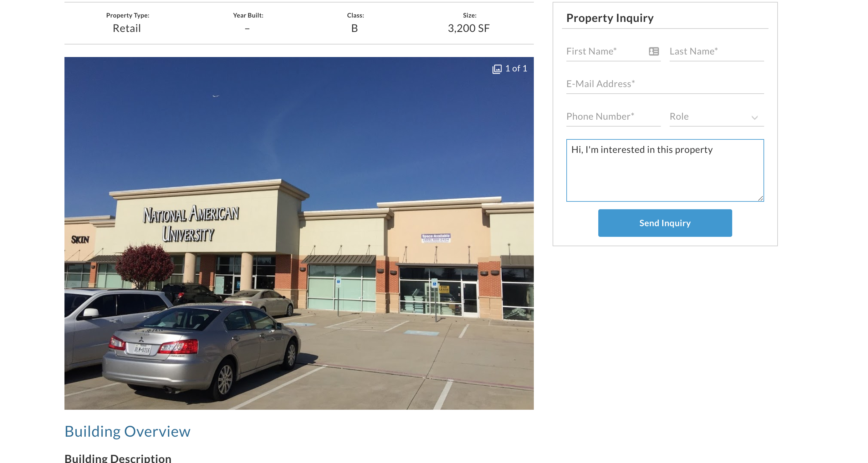Click the 3,200 SF size value
This screenshot has height=463, width=868.
[x=468, y=28]
